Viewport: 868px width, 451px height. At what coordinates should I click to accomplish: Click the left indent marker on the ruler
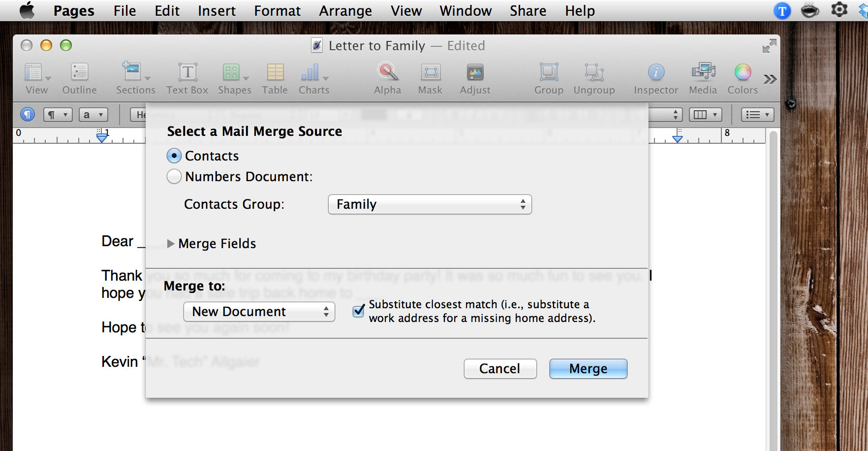tap(102, 137)
